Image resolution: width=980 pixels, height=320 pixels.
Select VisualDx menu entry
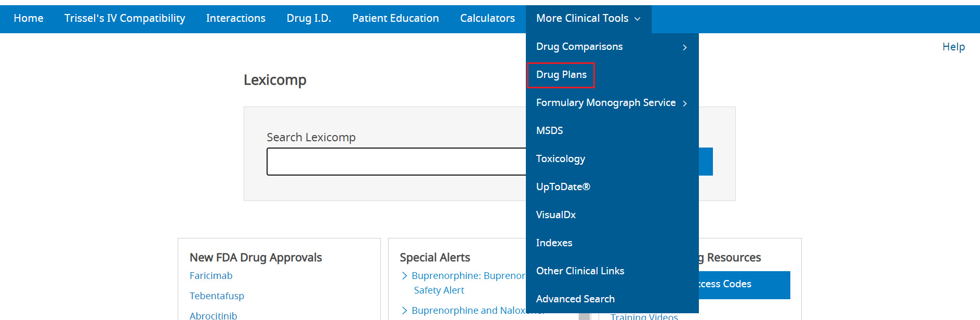pyautogui.click(x=555, y=215)
